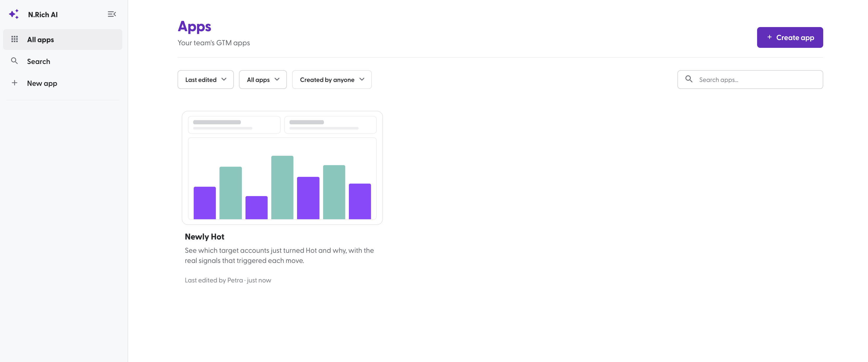Click the magnifier icon in Search apps field
The width and height of the screenshot is (868, 362).
(689, 79)
